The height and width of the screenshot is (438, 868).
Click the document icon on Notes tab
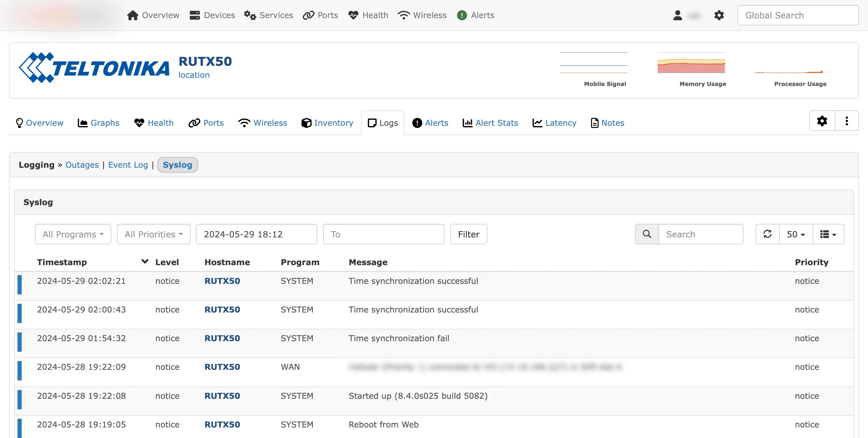pos(594,123)
